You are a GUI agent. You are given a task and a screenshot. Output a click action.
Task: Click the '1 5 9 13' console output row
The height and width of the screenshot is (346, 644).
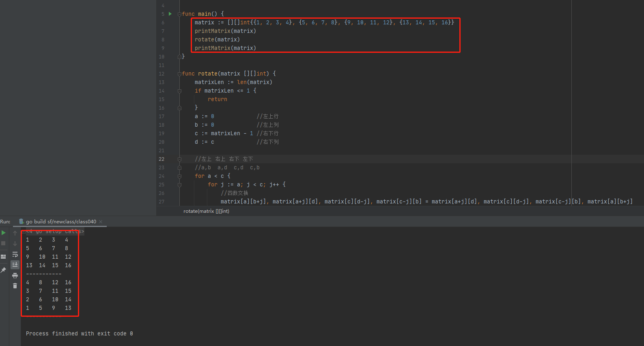(x=49, y=308)
